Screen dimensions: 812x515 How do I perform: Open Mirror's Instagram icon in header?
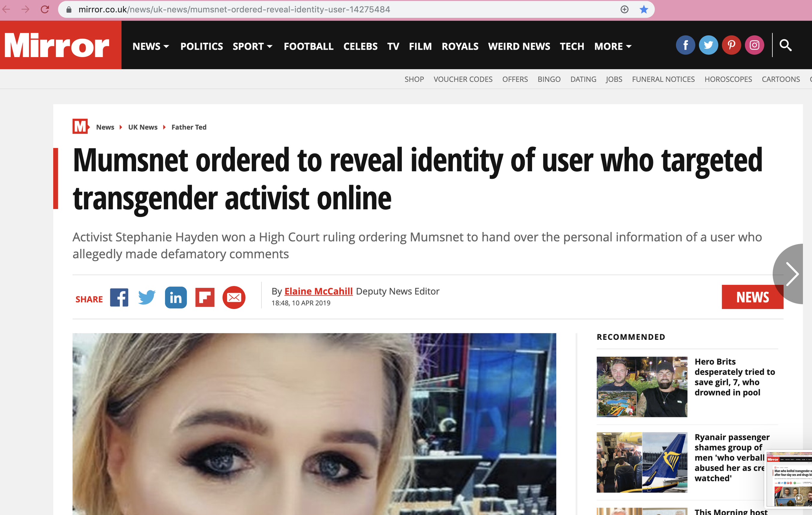[x=754, y=45]
